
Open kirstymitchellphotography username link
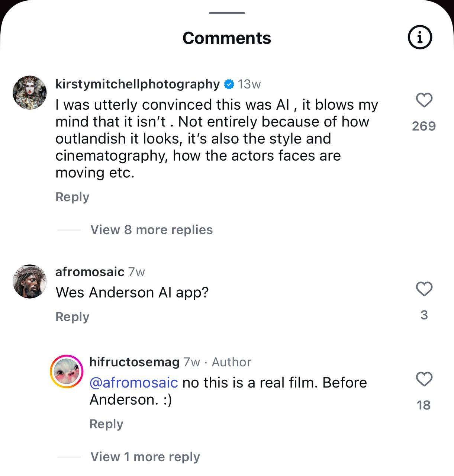pyautogui.click(x=138, y=84)
